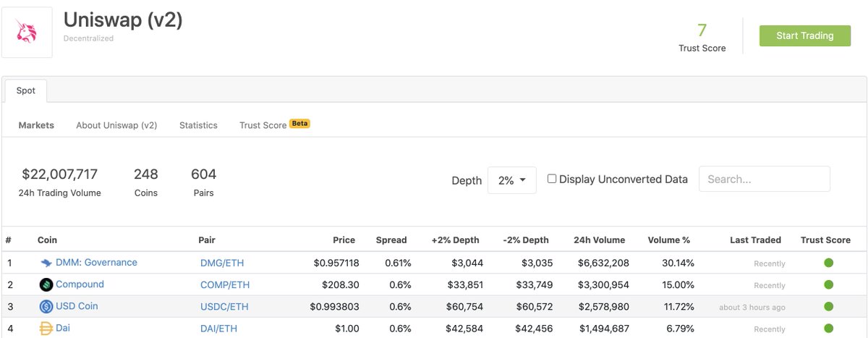This screenshot has width=868, height=338.
Task: Select the Spot tab
Action: pos(26,92)
